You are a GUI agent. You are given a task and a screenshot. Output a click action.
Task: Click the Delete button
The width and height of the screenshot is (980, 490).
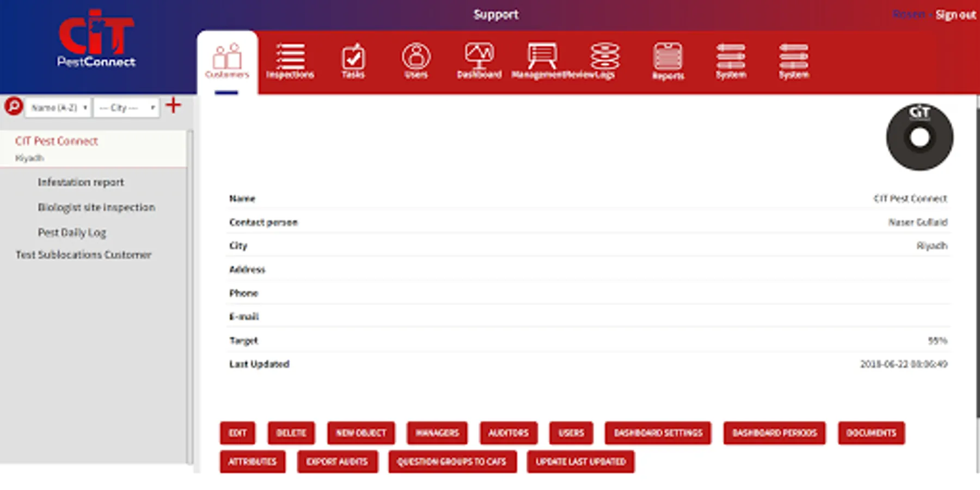click(291, 433)
